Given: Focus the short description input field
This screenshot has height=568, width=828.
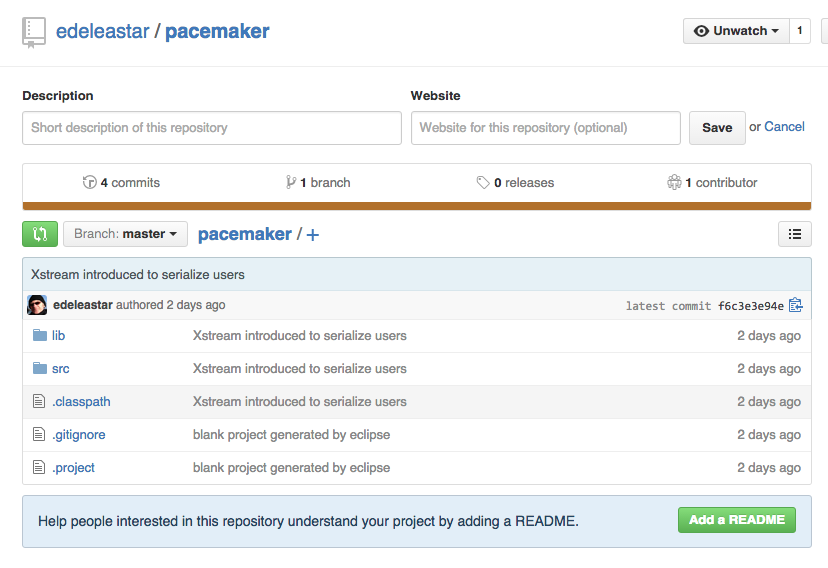Looking at the screenshot, I should (212, 128).
